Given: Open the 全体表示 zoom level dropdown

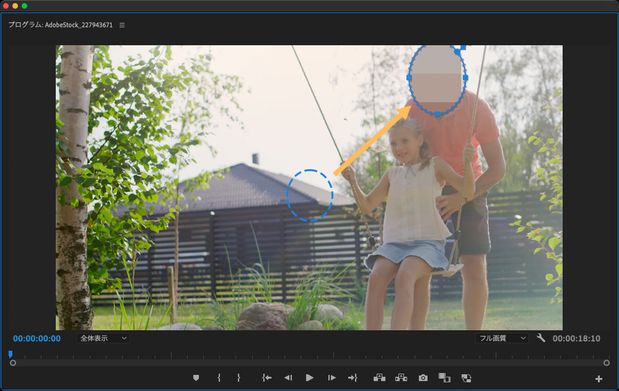Looking at the screenshot, I should (103, 338).
